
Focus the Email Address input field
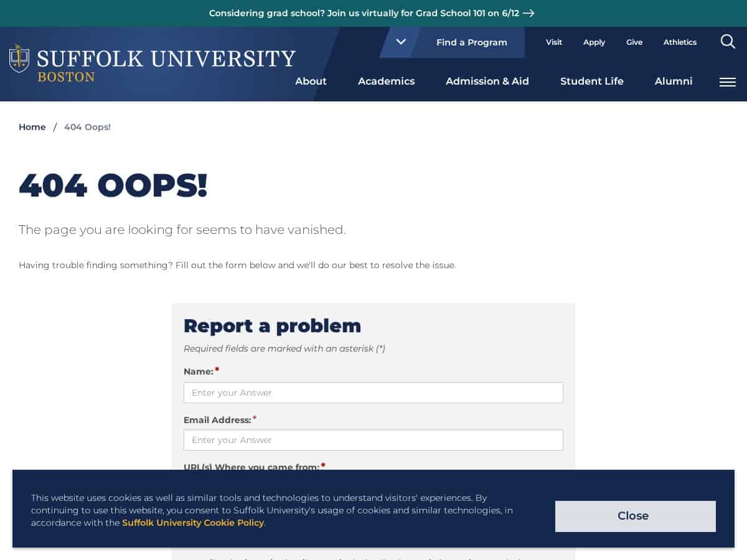(x=374, y=440)
